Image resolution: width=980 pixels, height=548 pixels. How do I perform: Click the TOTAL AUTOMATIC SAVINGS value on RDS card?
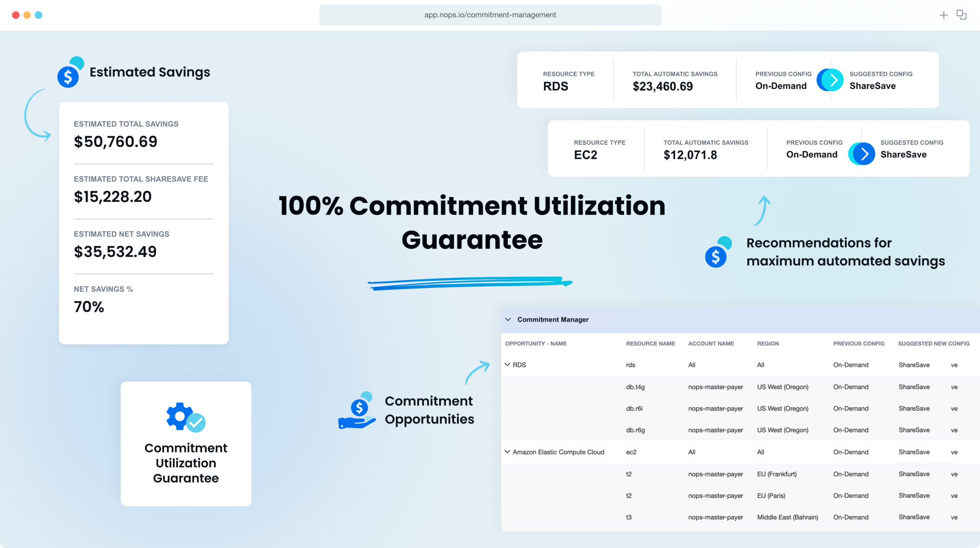(663, 87)
